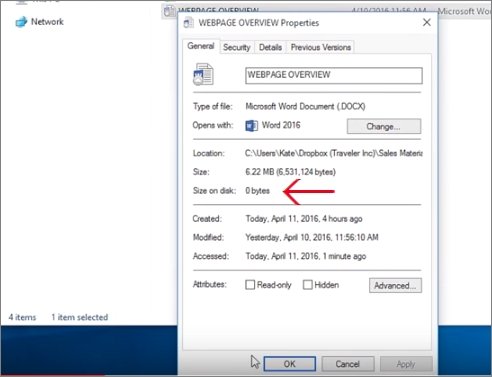Image resolution: width=492 pixels, height=377 pixels.
Task: Click the 'Size:' label
Action: [x=201, y=172]
